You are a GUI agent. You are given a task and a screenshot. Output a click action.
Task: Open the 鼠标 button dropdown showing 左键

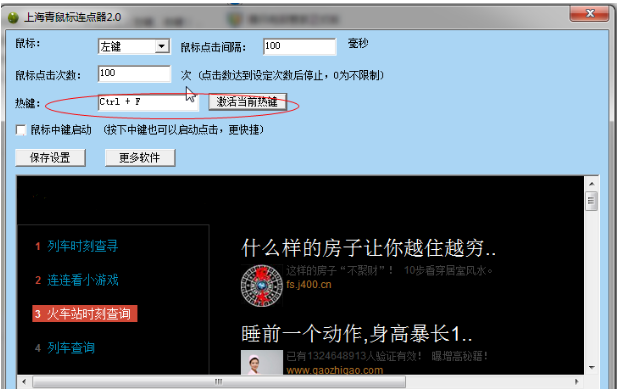tap(162, 46)
